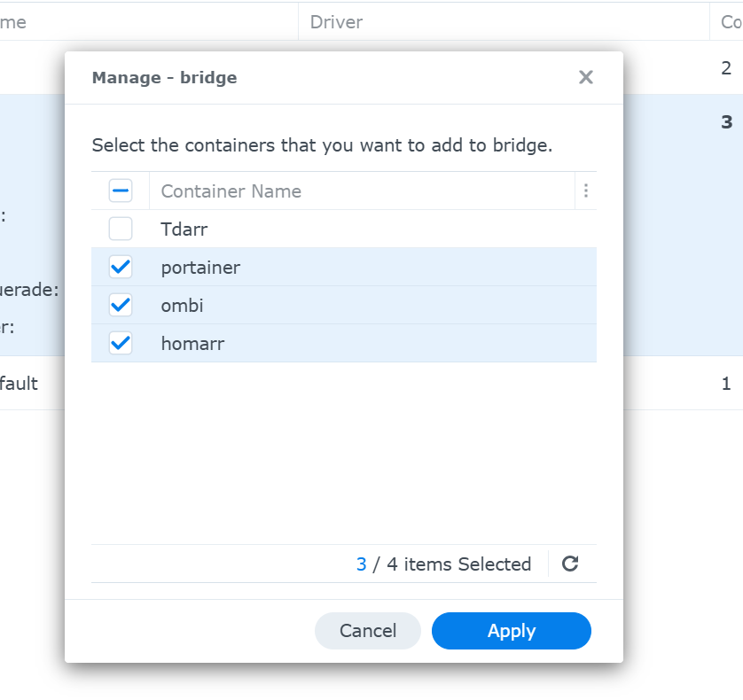Image resolution: width=743 pixels, height=700 pixels.
Task: Toggle the select-all checkbox in the header
Action: click(x=121, y=191)
